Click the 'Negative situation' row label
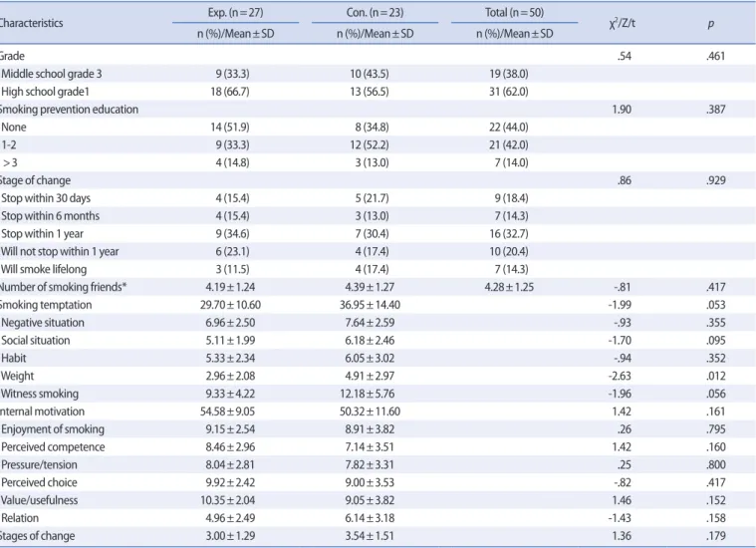Image resolution: width=756 pixels, height=548 pixels. pos(43,323)
